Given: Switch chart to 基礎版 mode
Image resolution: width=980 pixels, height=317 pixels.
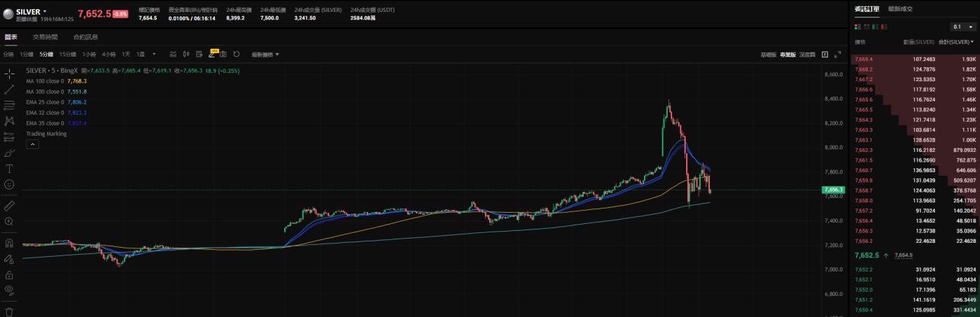Looking at the screenshot, I should coord(769,54).
